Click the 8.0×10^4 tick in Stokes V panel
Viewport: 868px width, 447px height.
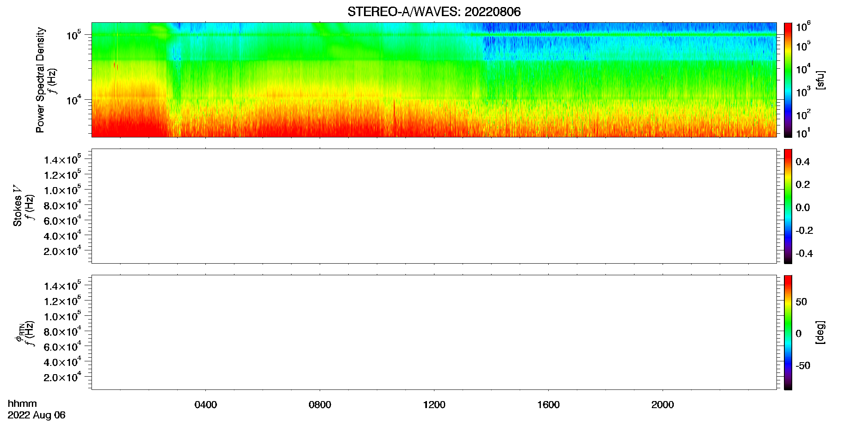tap(63, 205)
